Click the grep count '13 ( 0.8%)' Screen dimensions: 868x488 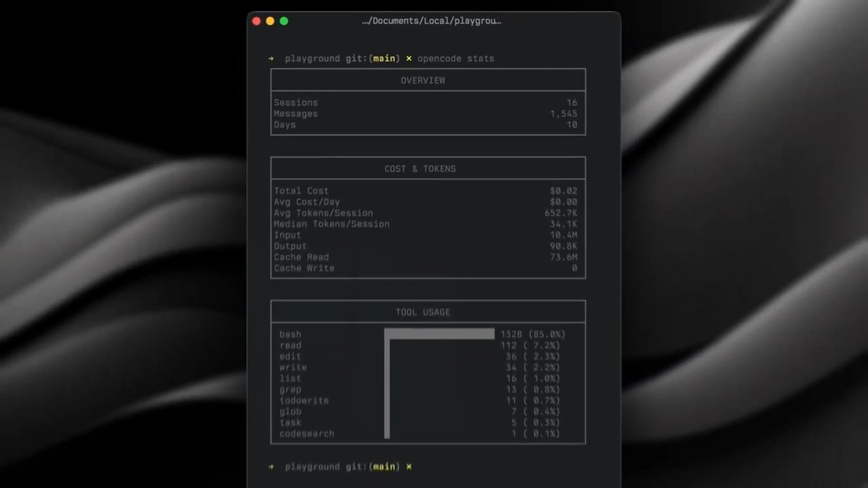[x=533, y=390]
